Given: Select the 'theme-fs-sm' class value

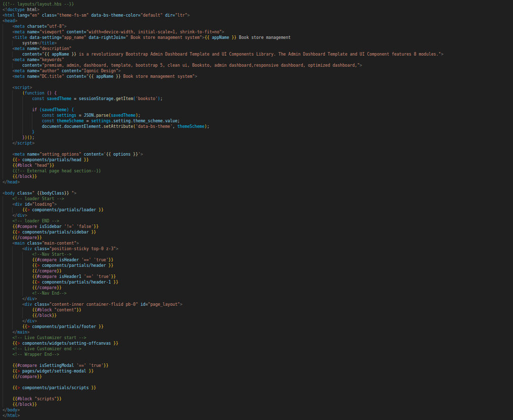Looking at the screenshot, I should point(72,15).
